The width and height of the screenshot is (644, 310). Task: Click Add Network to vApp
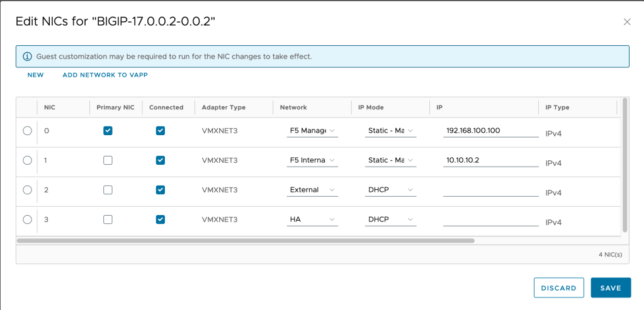point(105,75)
